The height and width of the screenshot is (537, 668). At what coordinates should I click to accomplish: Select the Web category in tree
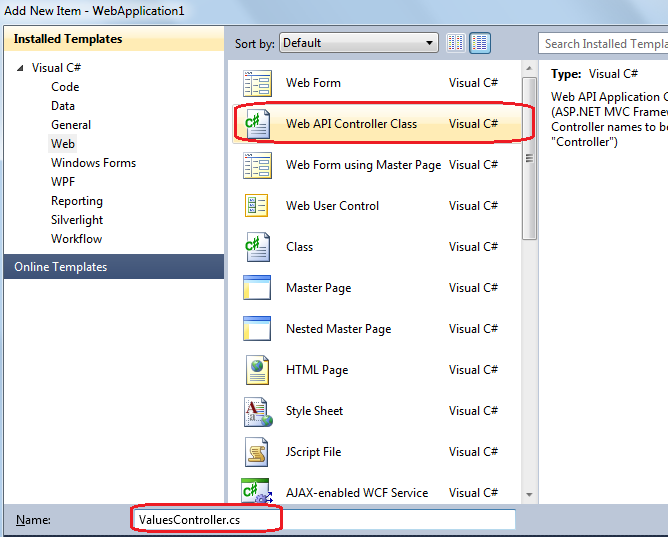[x=63, y=144]
